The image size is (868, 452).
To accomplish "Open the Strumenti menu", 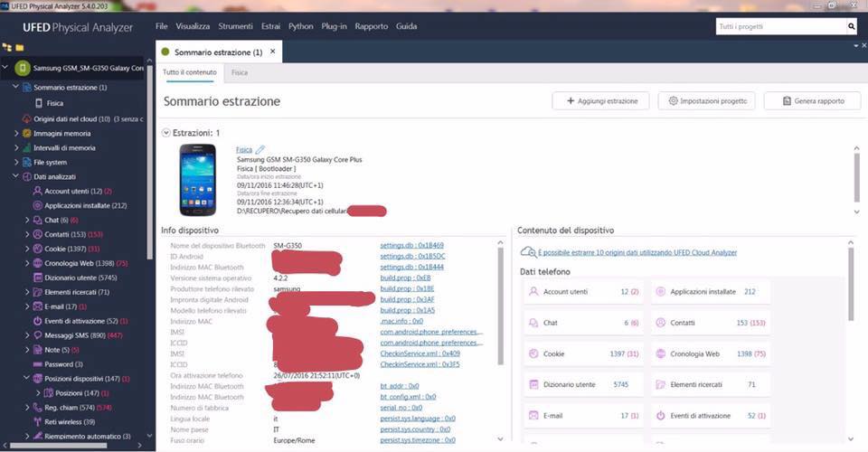I will [235, 26].
